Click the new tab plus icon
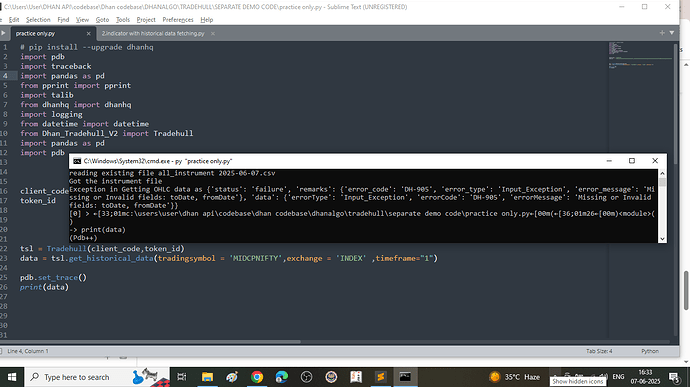Image resolution: width=690 pixels, height=387 pixels. 662,33
